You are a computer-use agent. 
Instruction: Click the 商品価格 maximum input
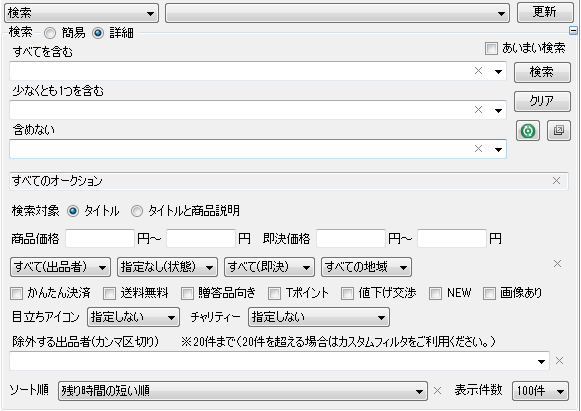201,238
